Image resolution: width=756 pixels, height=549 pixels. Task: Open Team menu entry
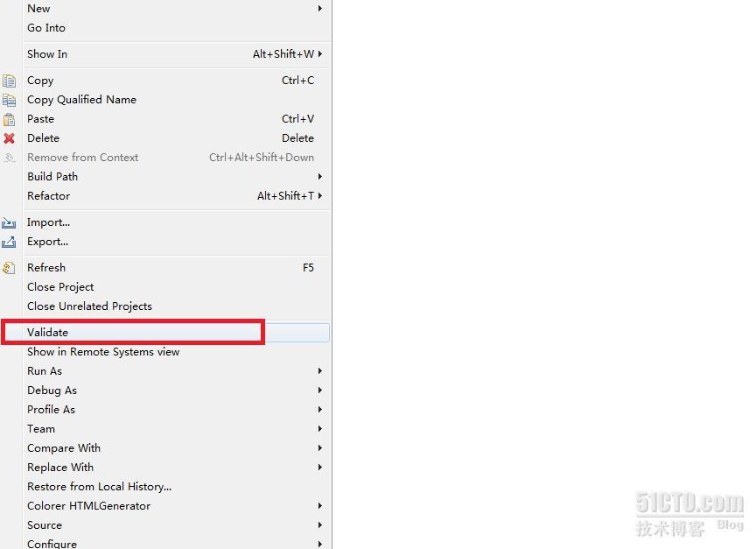165,429
